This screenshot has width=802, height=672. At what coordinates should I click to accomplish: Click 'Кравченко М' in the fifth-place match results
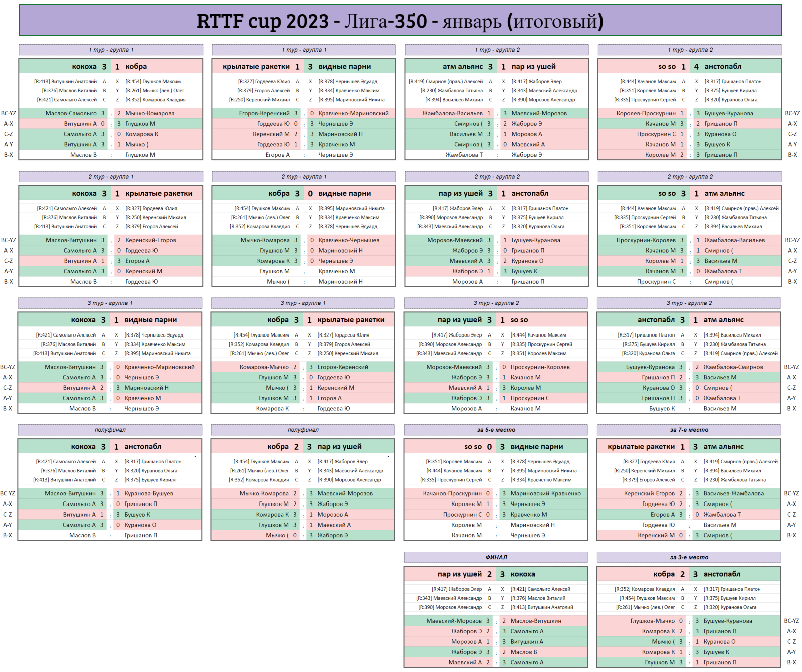point(529,515)
